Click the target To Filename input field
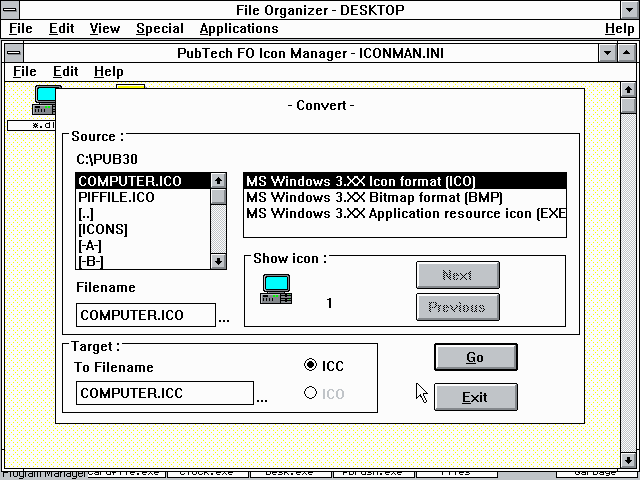This screenshot has width=640, height=480. tap(165, 393)
